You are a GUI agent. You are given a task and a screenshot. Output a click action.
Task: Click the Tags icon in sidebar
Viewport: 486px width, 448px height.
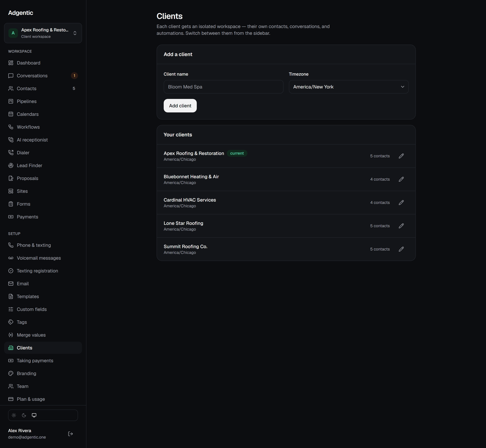(11, 322)
